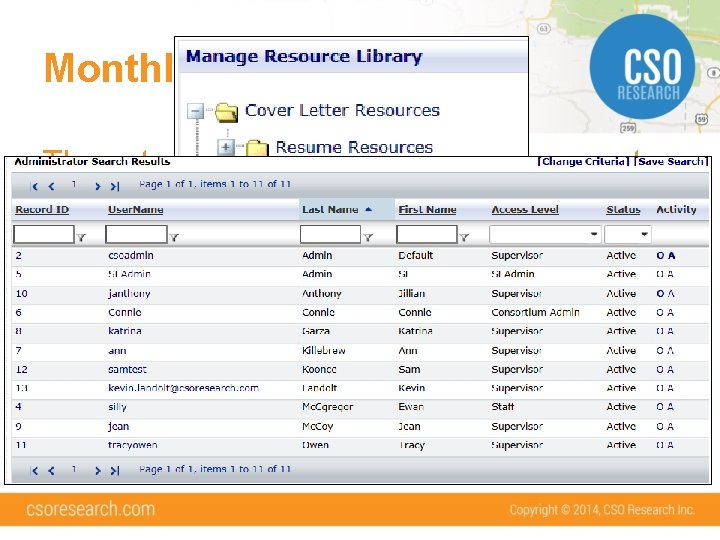Click the kevin.landolt@csoresearch.com username cell

[184, 388]
